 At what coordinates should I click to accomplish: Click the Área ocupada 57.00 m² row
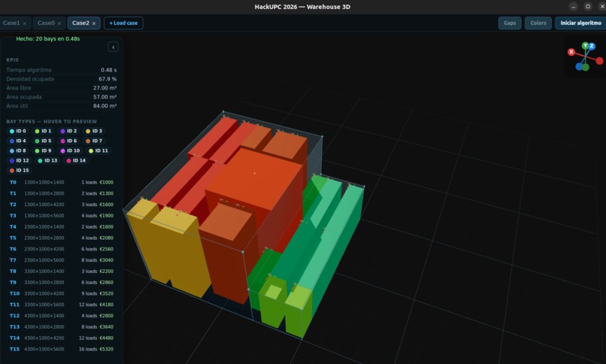point(62,97)
